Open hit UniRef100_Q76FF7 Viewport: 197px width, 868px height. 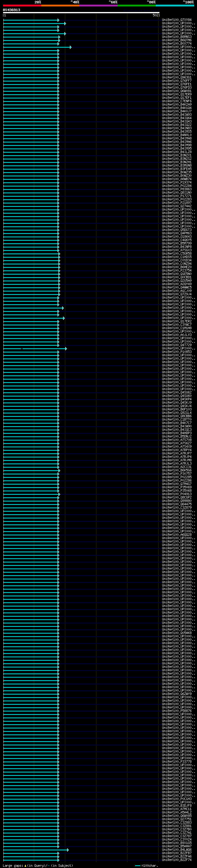click(177, 81)
